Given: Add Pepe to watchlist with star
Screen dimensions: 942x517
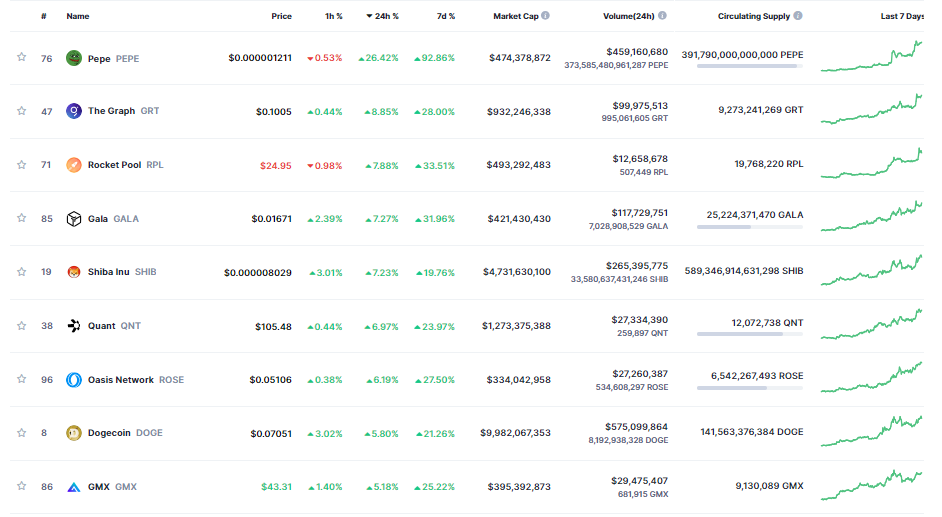Looking at the screenshot, I should 22,57.
